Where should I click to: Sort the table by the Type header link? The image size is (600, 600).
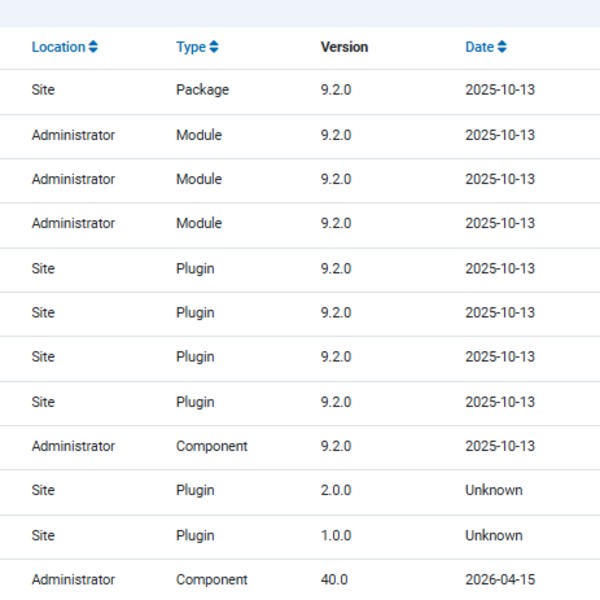tap(197, 47)
